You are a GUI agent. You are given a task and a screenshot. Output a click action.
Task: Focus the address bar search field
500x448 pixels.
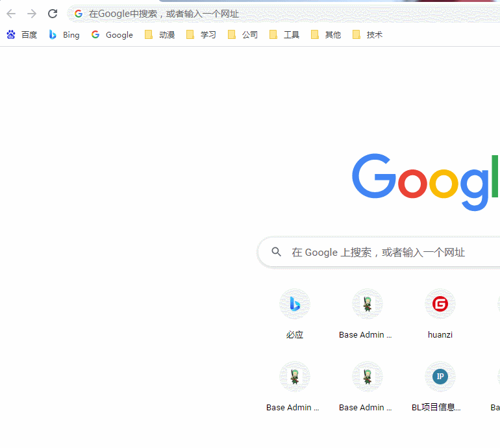tap(284, 14)
